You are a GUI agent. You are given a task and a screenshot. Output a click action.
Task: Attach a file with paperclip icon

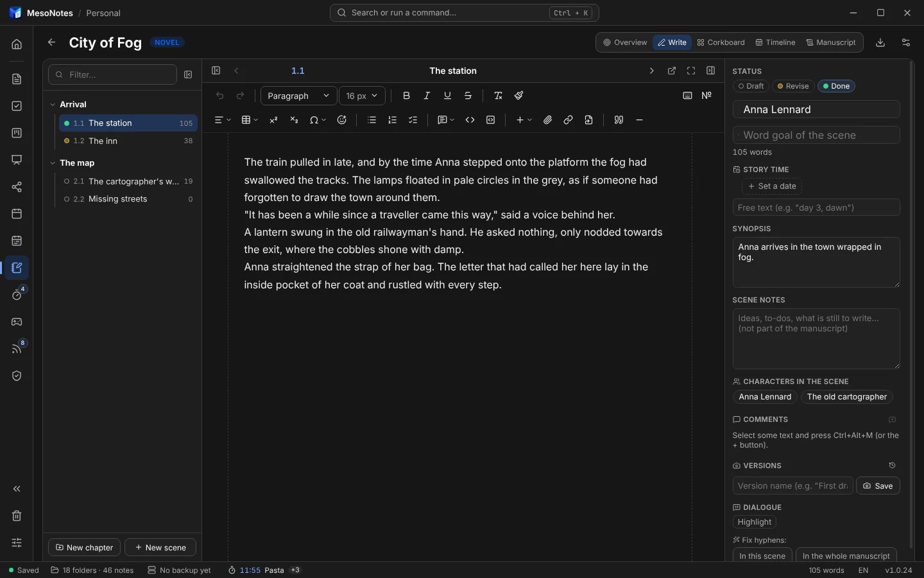tap(548, 120)
